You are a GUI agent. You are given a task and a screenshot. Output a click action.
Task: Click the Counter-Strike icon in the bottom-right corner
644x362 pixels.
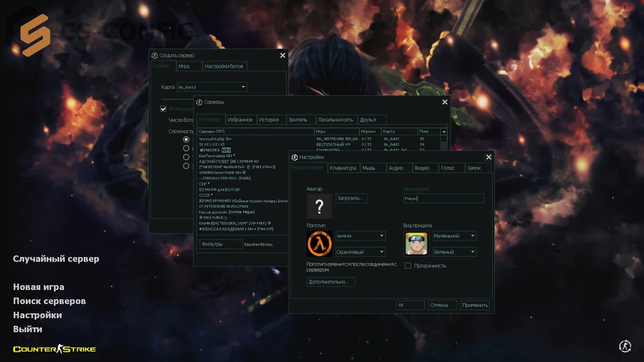(x=625, y=346)
